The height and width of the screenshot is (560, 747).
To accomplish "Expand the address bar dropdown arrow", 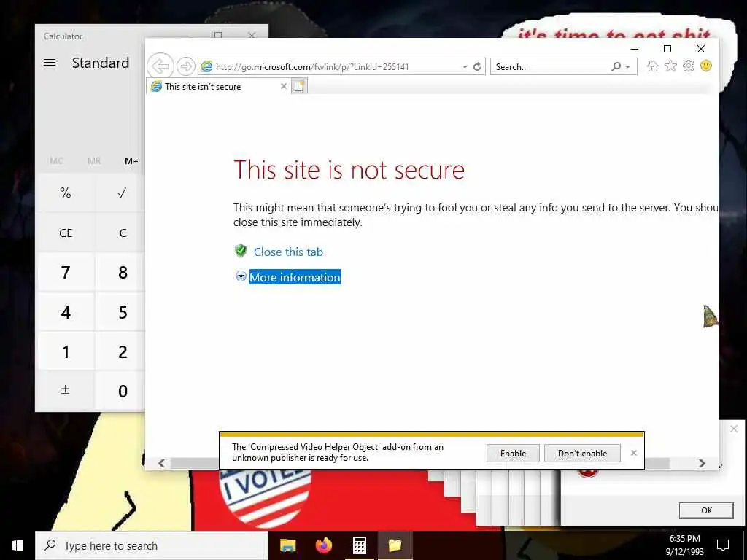I will 465,66.
